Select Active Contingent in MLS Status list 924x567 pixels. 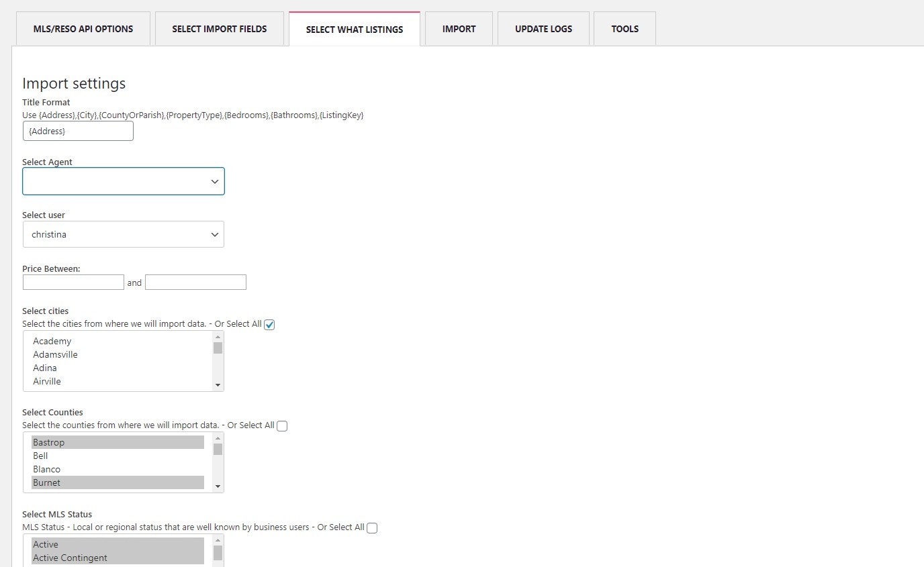(118, 558)
